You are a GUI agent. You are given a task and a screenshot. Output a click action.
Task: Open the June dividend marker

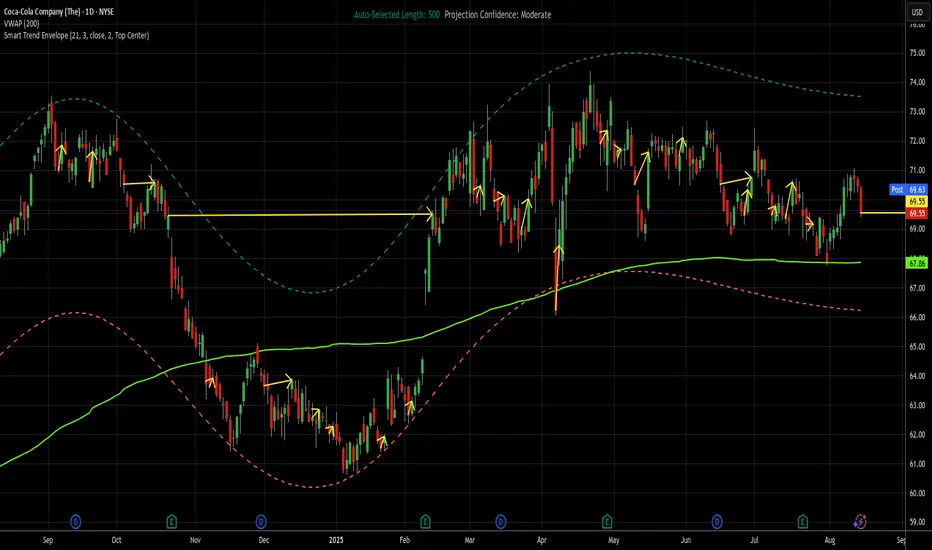tap(717, 522)
